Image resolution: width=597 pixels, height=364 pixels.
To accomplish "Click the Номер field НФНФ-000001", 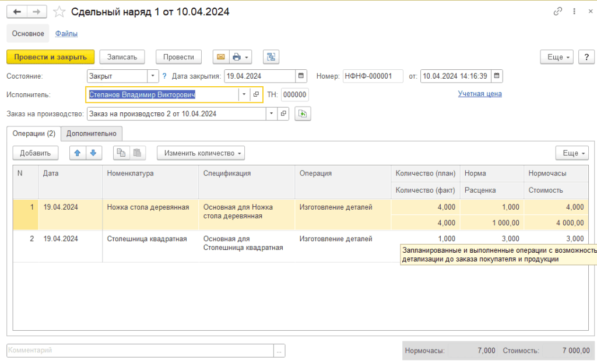I will (373, 76).
